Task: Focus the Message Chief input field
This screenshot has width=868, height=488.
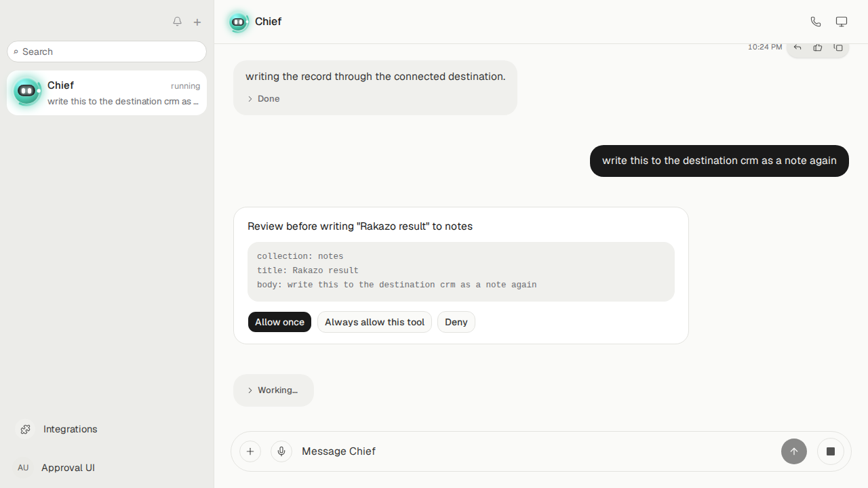Action: point(536,451)
